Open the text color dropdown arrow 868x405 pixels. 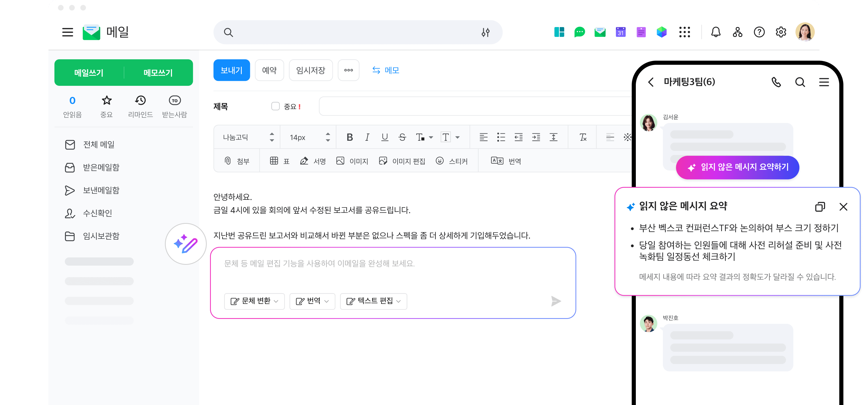tap(431, 137)
